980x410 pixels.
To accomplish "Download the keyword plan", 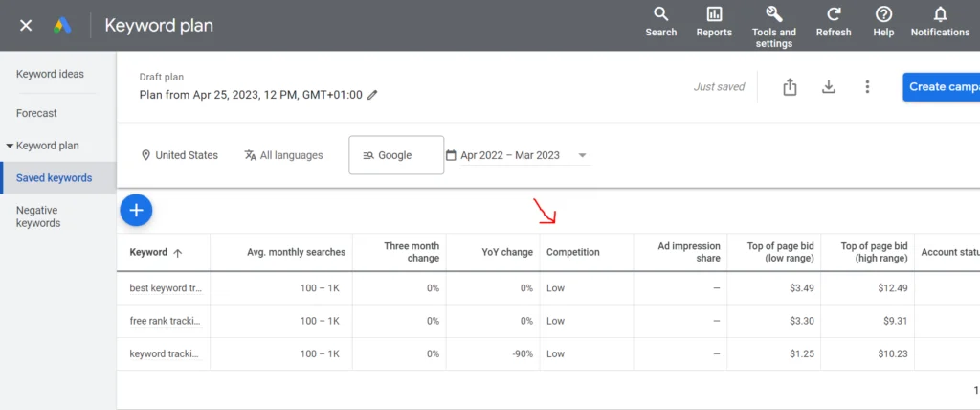I will 829,87.
